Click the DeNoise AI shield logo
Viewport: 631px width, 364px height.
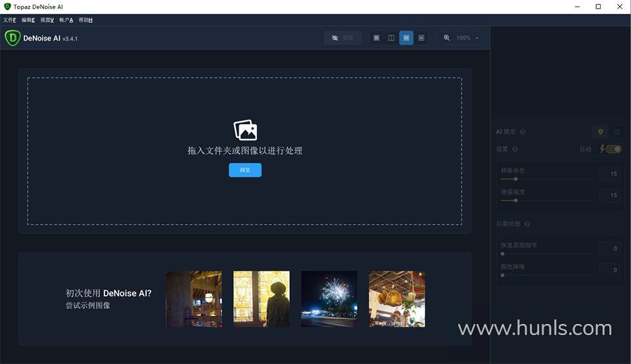click(x=12, y=38)
